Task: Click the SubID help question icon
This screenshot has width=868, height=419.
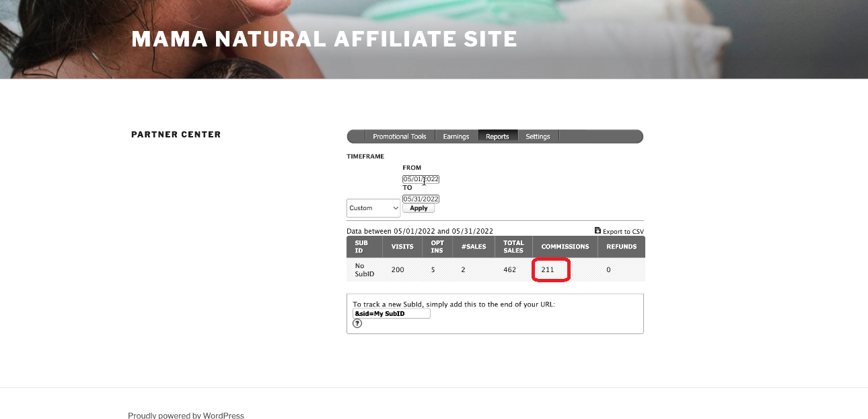Action: pos(357,323)
